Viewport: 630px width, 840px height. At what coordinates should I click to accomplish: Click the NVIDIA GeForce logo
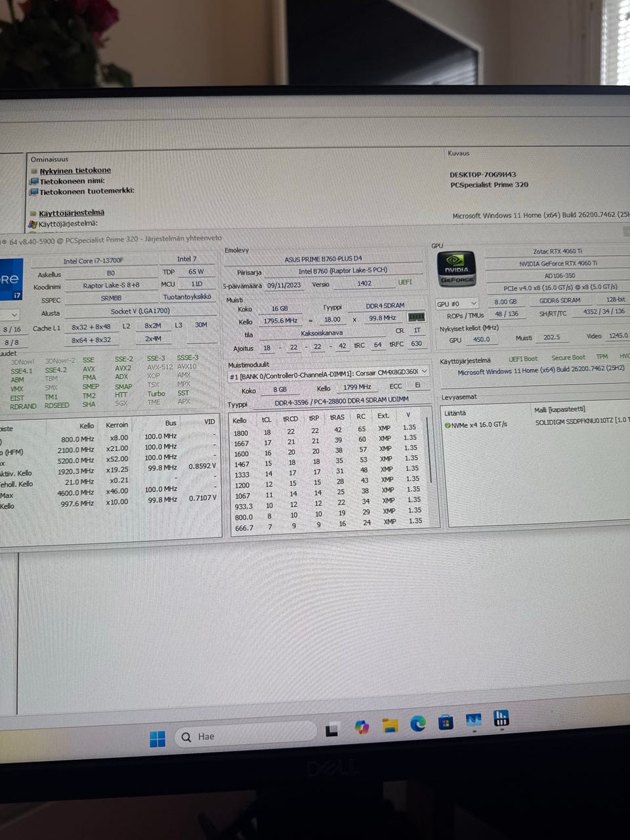pyautogui.click(x=456, y=269)
